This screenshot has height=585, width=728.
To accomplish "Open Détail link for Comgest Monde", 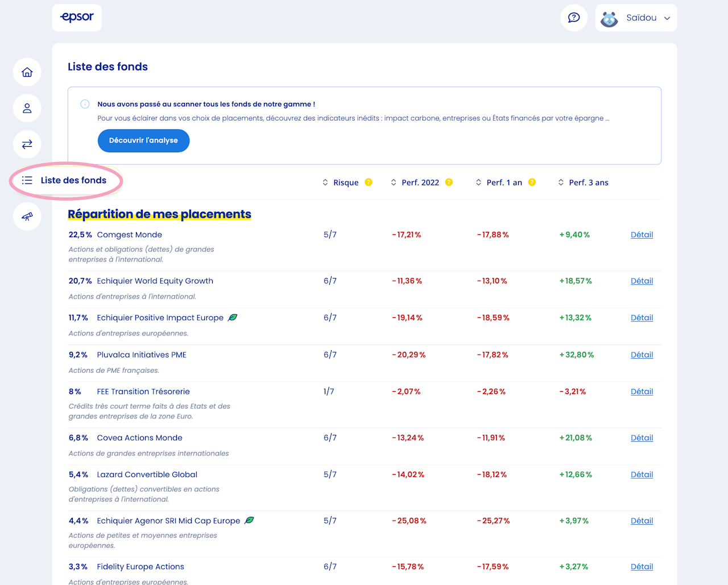I will (642, 235).
